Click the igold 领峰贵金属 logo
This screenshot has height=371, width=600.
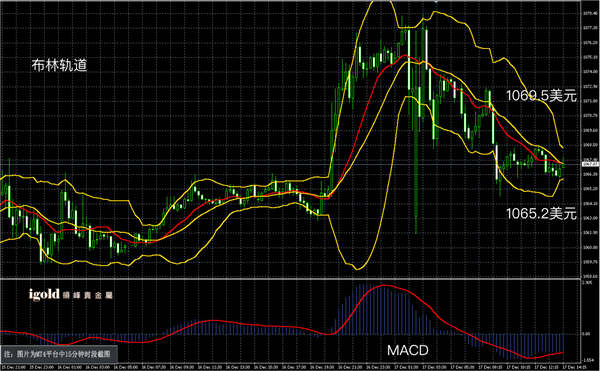tap(71, 295)
